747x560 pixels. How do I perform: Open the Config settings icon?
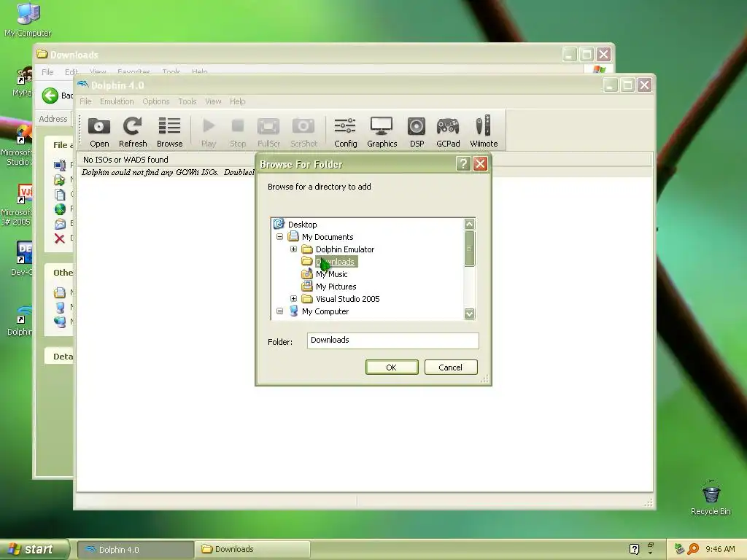pos(345,132)
